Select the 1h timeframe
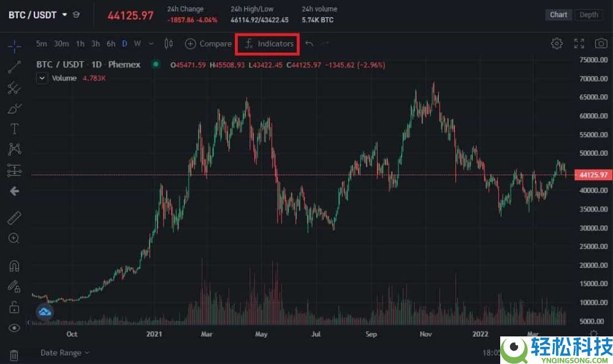The image size is (613, 364). tap(80, 44)
